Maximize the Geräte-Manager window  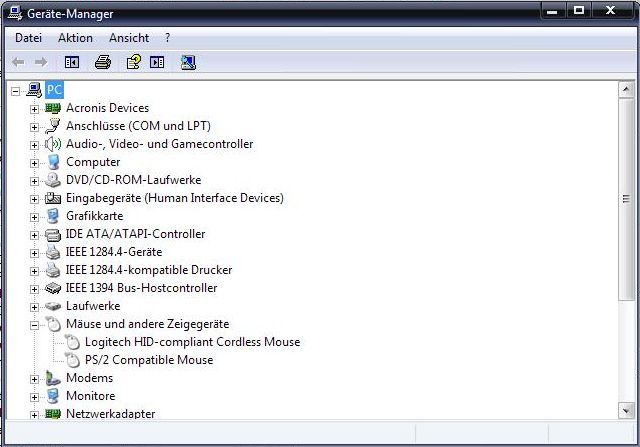click(x=579, y=11)
